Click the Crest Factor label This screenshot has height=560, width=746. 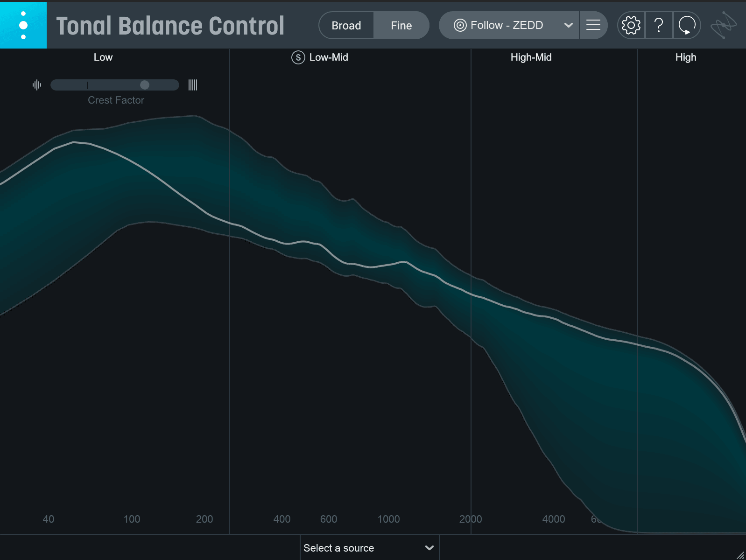click(116, 100)
